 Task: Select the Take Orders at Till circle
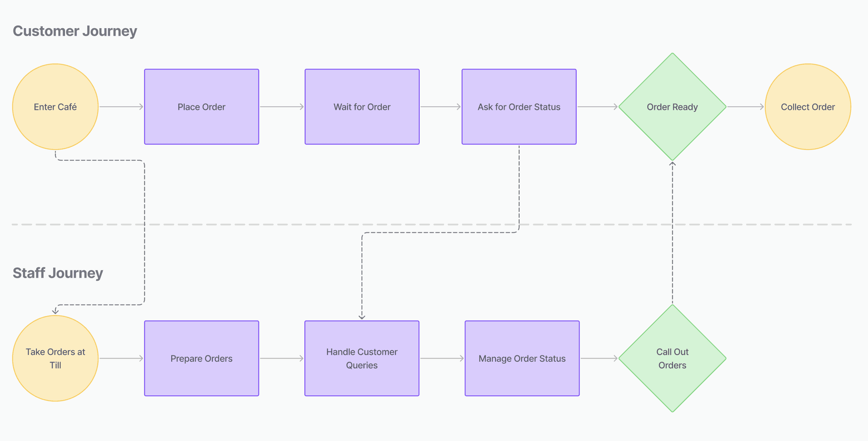[x=55, y=358]
